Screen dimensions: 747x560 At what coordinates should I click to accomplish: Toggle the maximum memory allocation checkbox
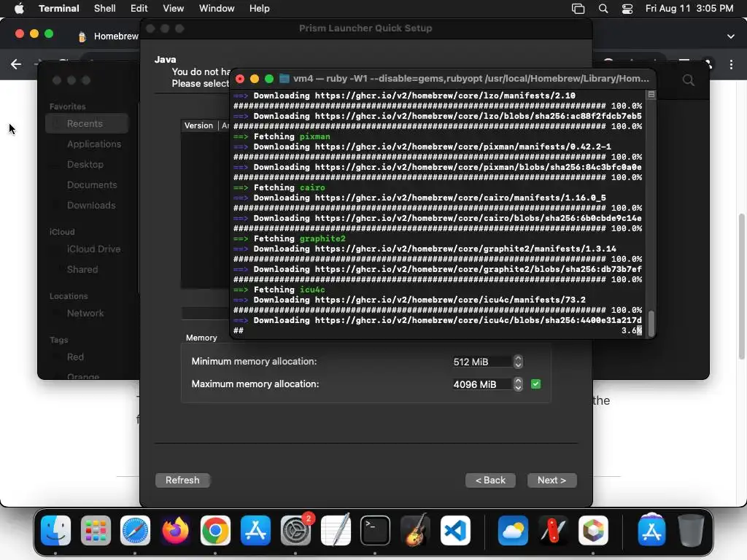(x=535, y=384)
